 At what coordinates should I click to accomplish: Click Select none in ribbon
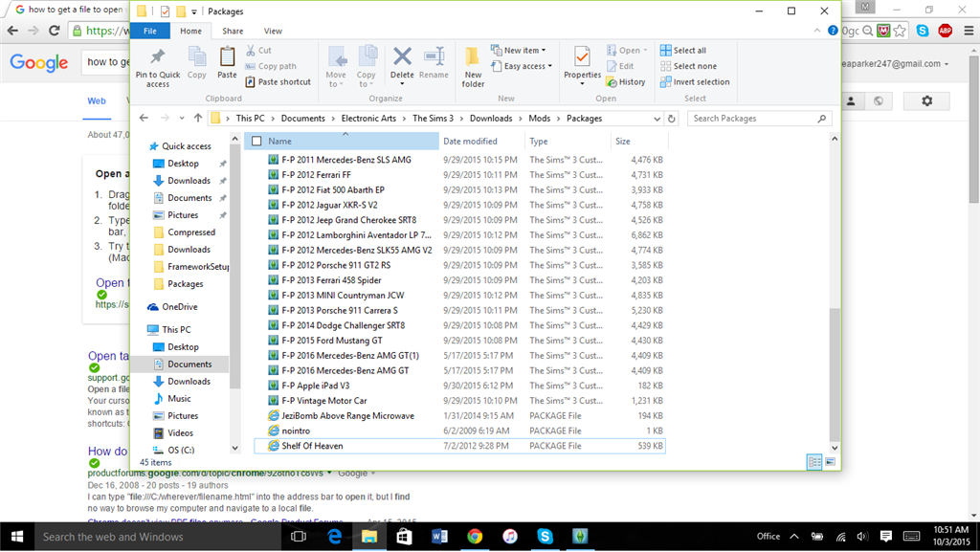coord(688,66)
